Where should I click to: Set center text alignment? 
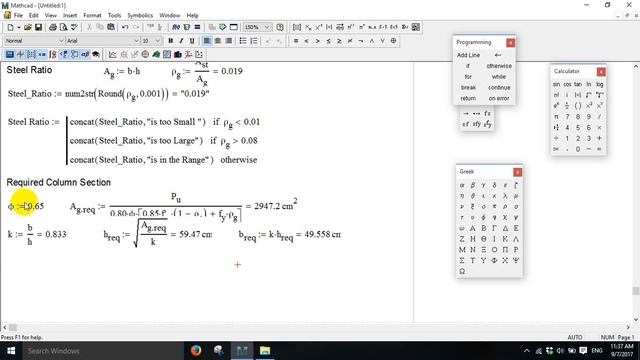[218, 41]
